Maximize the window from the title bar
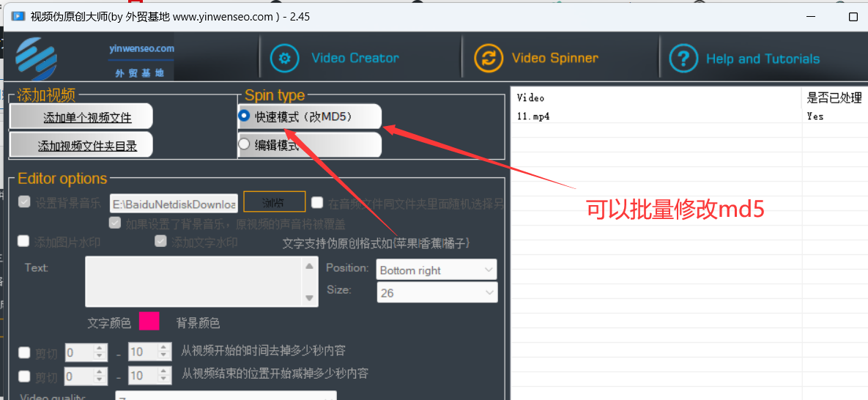This screenshot has width=868, height=400. (853, 16)
